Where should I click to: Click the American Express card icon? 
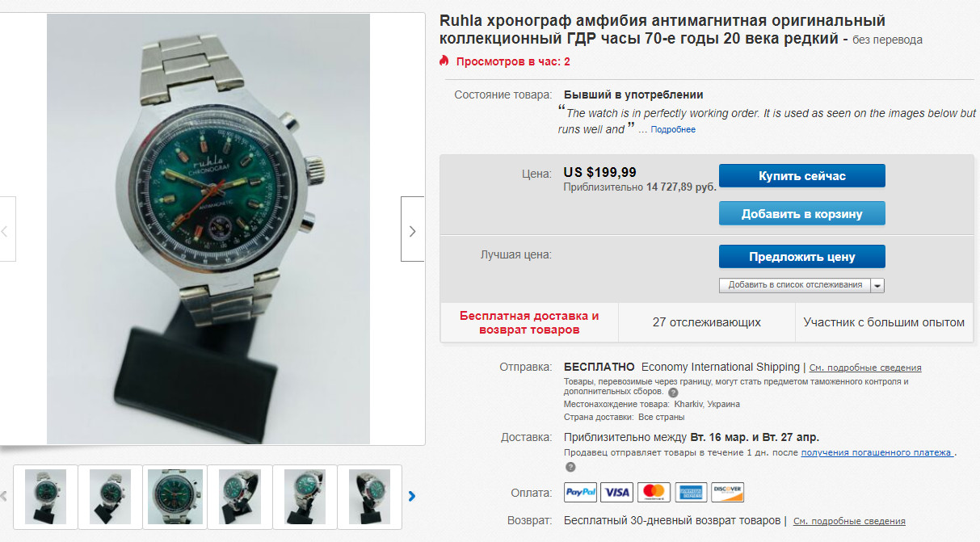pyautogui.click(x=691, y=492)
